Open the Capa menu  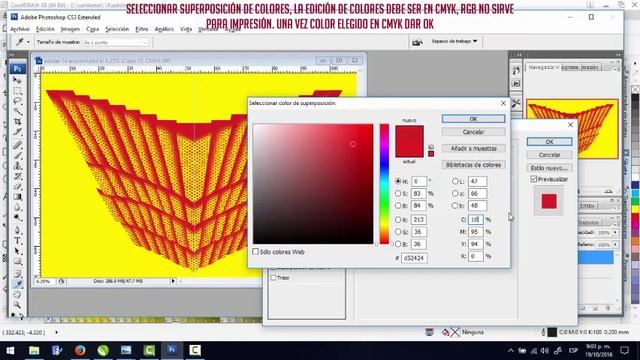(x=93, y=29)
